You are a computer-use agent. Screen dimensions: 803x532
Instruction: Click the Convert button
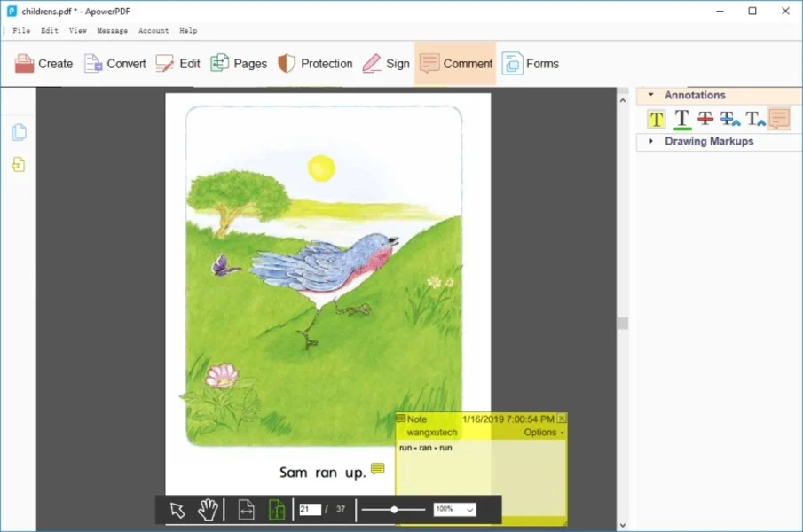[x=114, y=64]
